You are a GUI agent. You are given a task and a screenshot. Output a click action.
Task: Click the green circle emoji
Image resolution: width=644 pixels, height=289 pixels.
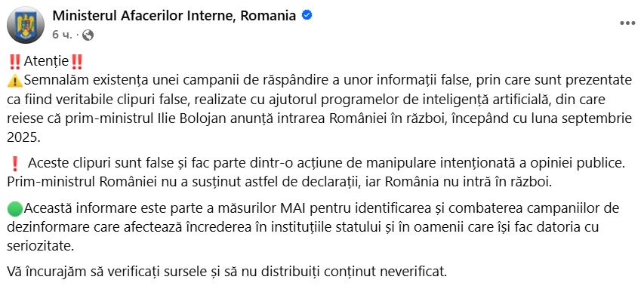pyautogui.click(x=15, y=209)
